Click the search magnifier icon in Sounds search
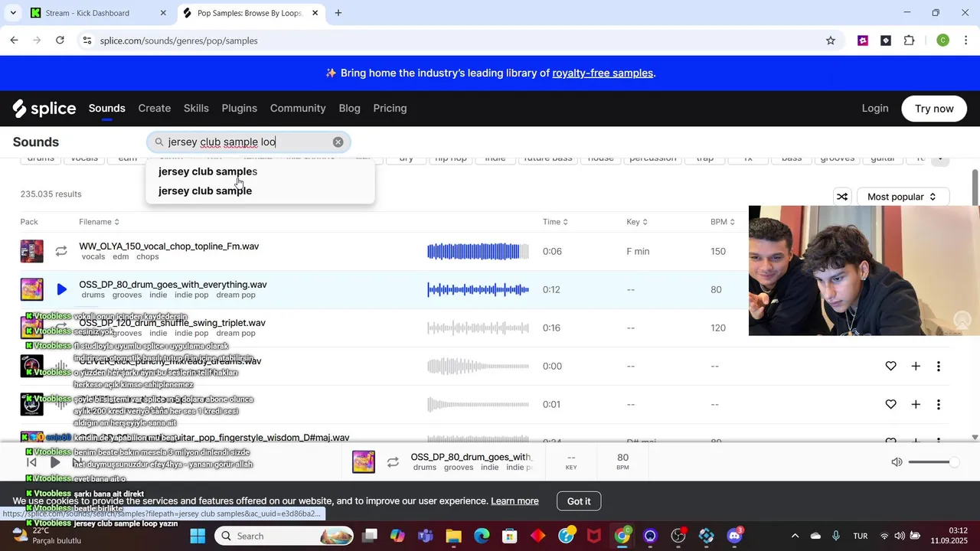Image resolution: width=980 pixels, height=551 pixels. (x=159, y=142)
